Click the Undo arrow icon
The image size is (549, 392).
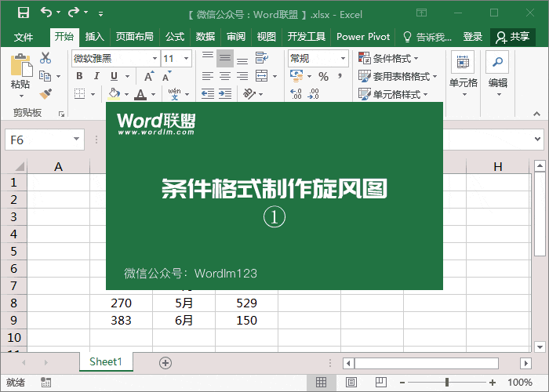(x=46, y=13)
